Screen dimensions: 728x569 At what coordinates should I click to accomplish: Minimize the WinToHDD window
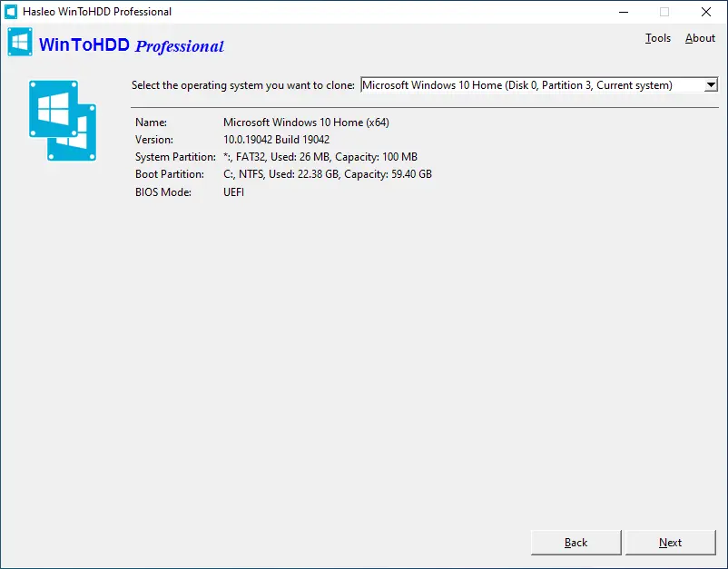[623, 12]
